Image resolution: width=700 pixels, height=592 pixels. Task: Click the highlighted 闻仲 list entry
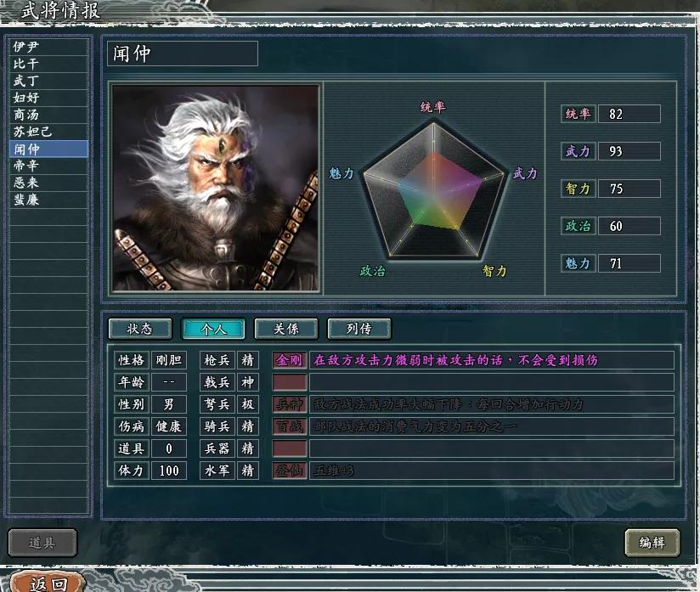(x=48, y=149)
